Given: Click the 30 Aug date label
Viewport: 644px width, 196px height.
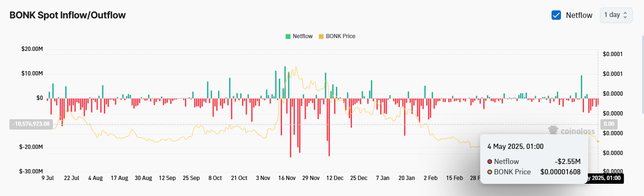Looking at the screenshot, I should click(x=143, y=179).
